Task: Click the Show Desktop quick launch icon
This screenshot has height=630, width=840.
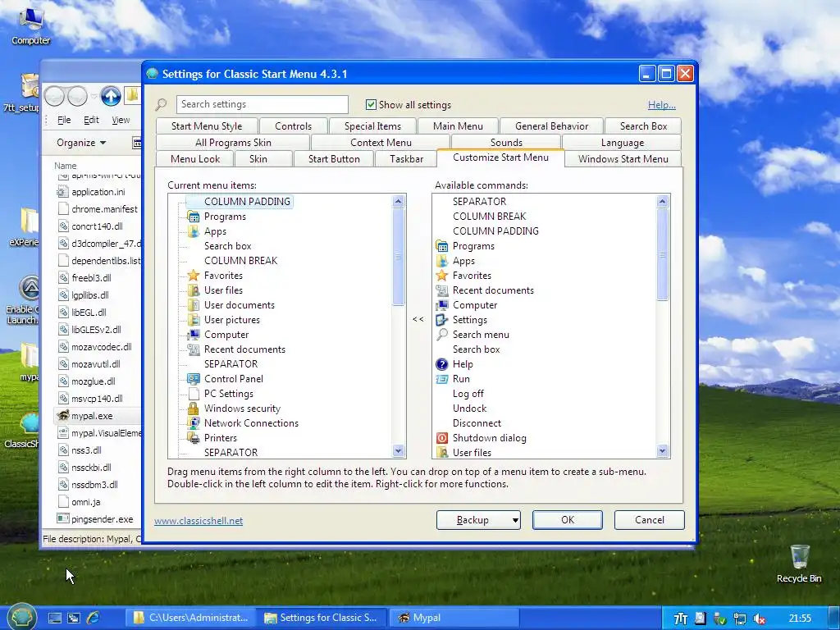Action: (55, 618)
